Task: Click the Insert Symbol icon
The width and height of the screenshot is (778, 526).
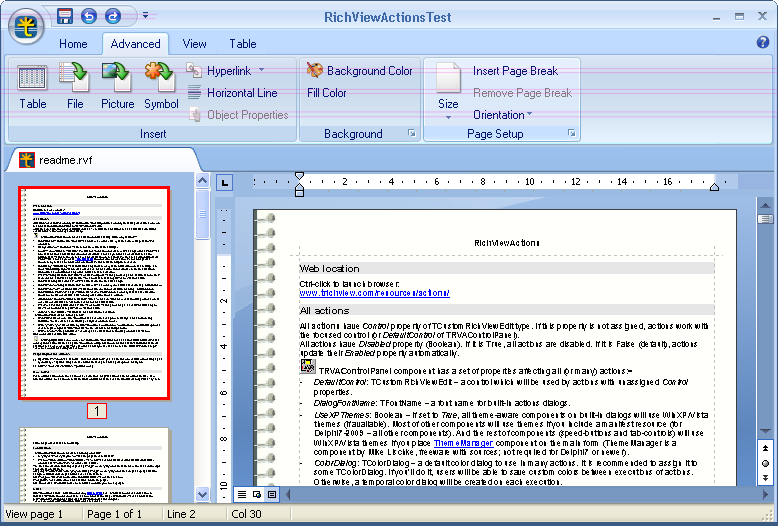Action: (x=161, y=85)
